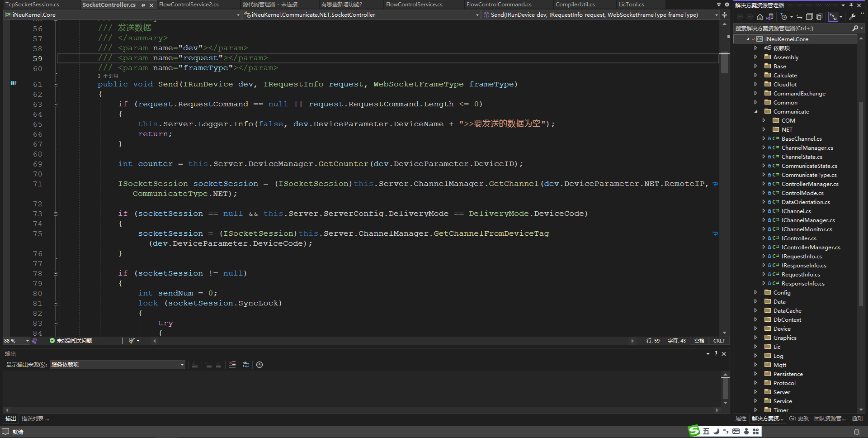Open the SocketController class navigation dropdown
Image resolution: width=868 pixels, height=438 pixels.
(477, 15)
